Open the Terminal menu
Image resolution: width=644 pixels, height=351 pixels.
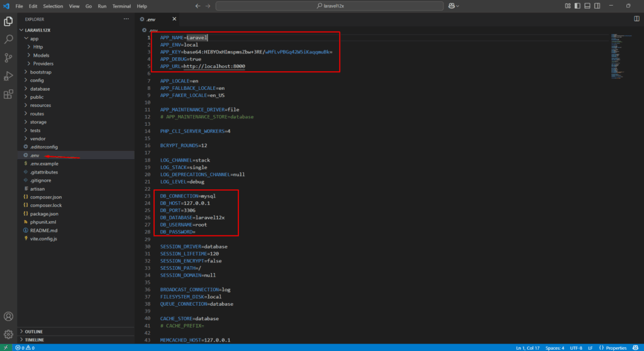pos(121,6)
